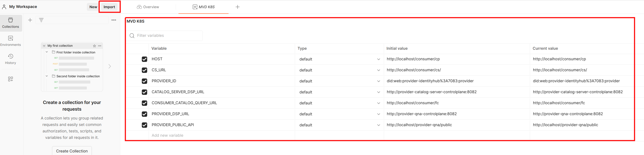Uncheck the CS_URL variable checkbox
644x155 pixels.
pos(144,70)
